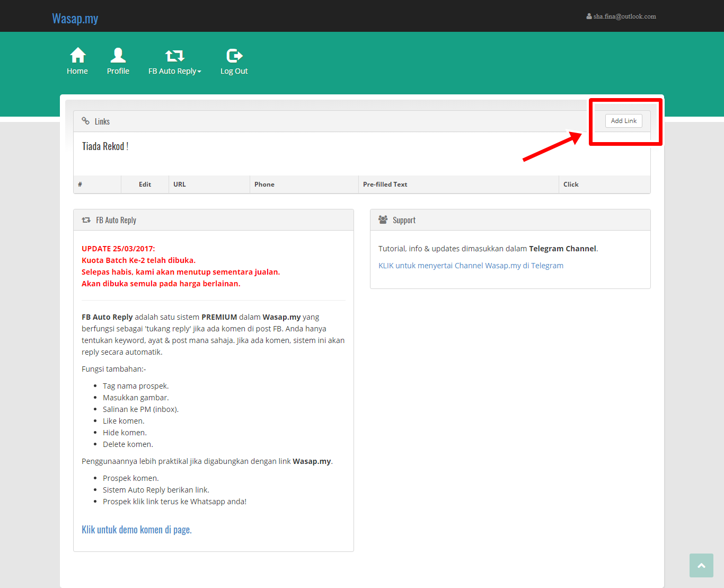Click the Links panel heading text
The width and height of the screenshot is (724, 588).
[102, 121]
